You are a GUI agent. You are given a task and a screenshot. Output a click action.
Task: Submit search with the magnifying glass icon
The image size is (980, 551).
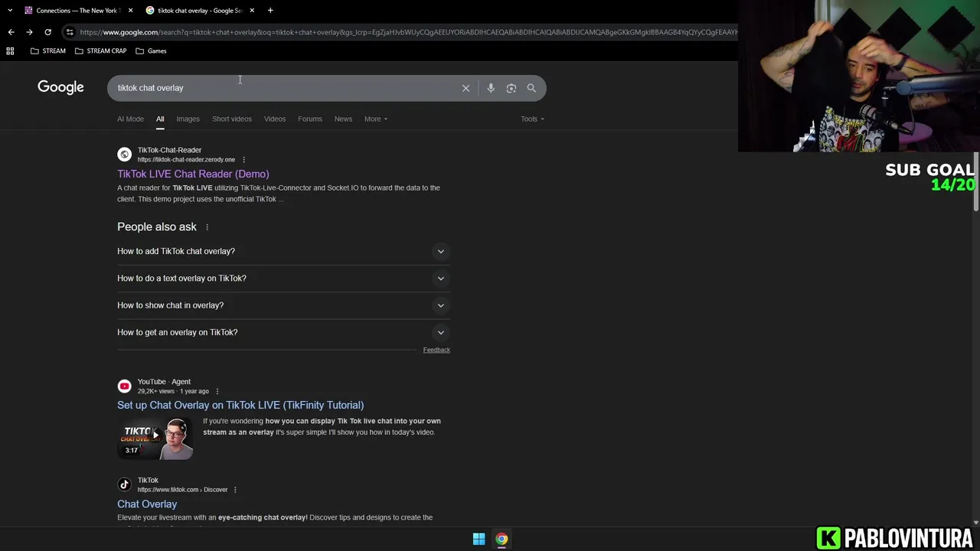pos(531,88)
